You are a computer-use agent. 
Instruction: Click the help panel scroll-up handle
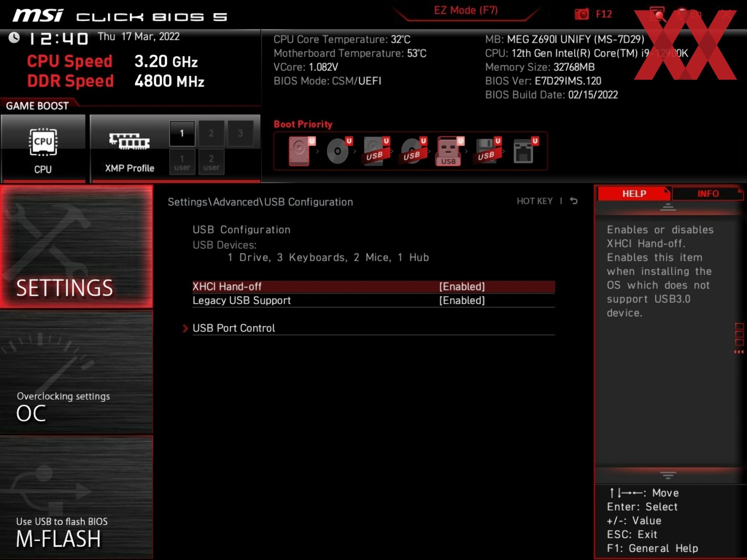668,207
